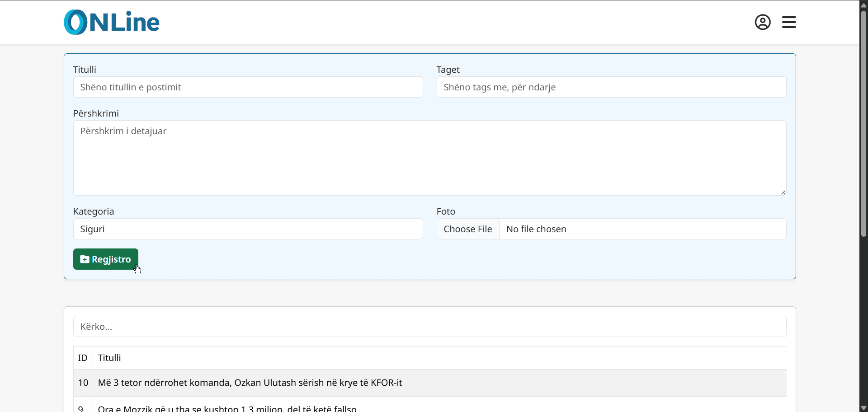The width and height of the screenshot is (868, 412).
Task: Click the green Regjistro button
Action: 106,259
